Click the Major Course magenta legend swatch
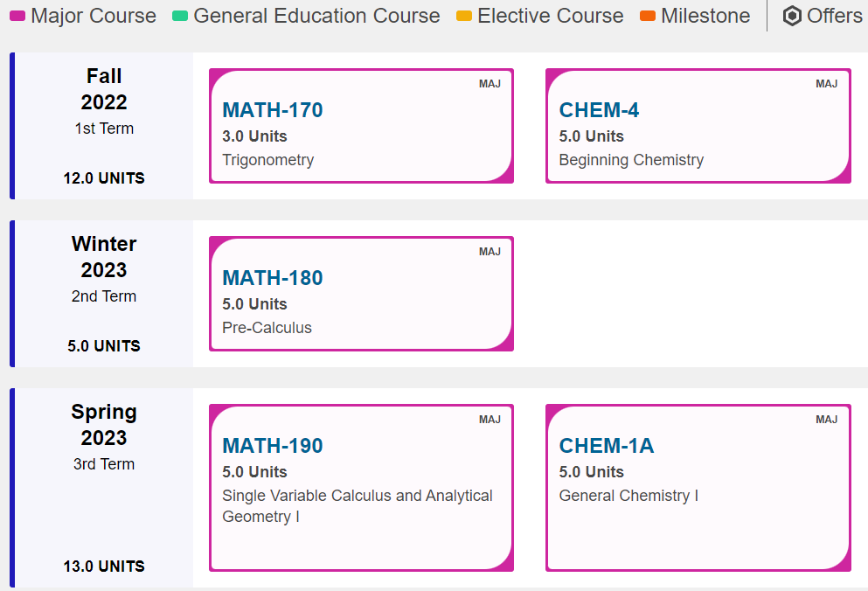The image size is (868, 591). tap(17, 16)
